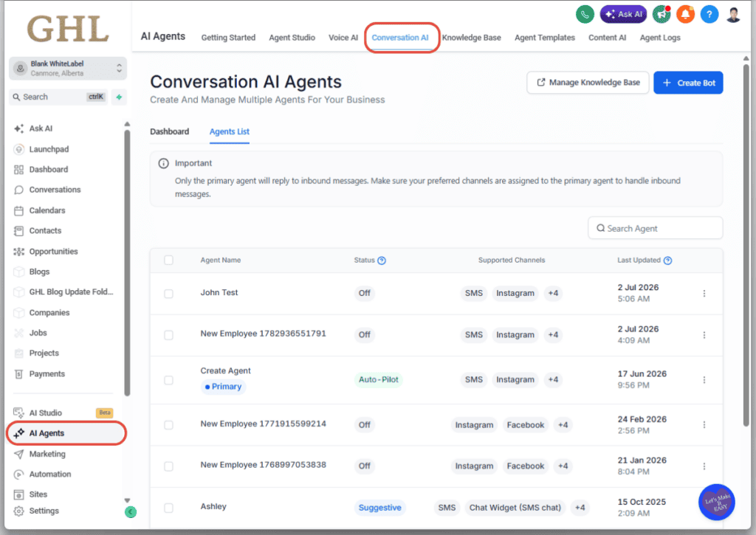Switch to the Dashboard sub-tab
The image size is (756, 535).
(x=169, y=131)
